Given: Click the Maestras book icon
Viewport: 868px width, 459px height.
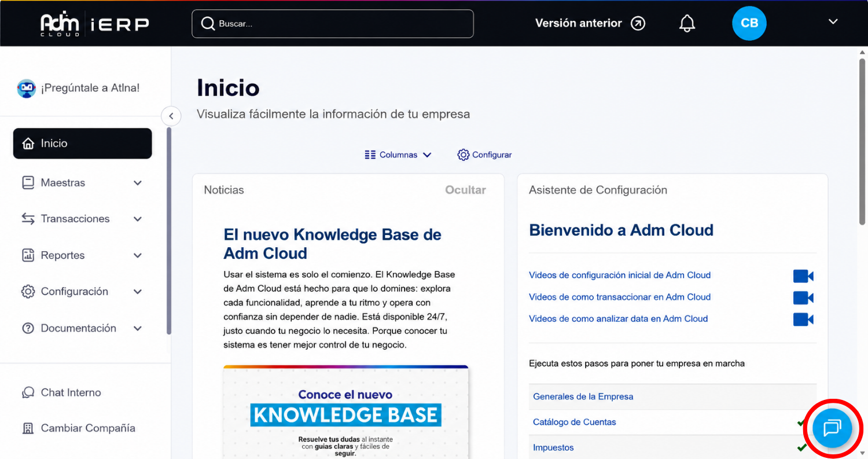Looking at the screenshot, I should (28, 183).
